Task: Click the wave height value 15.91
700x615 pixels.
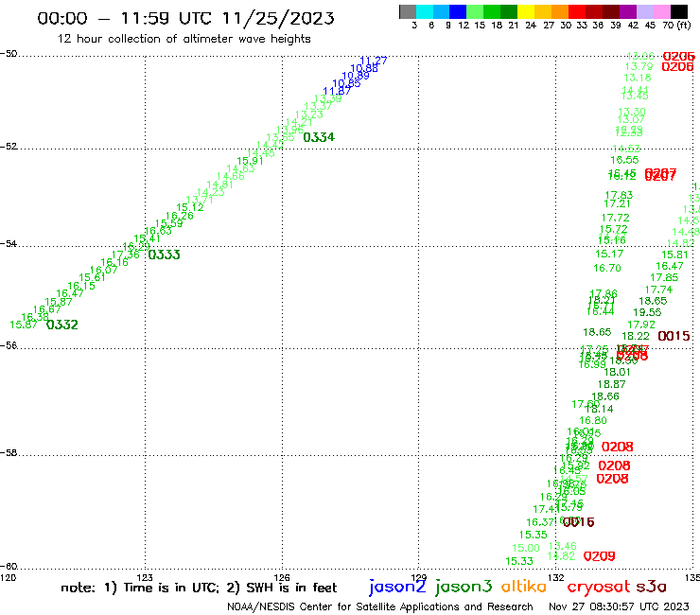Action: (250, 161)
